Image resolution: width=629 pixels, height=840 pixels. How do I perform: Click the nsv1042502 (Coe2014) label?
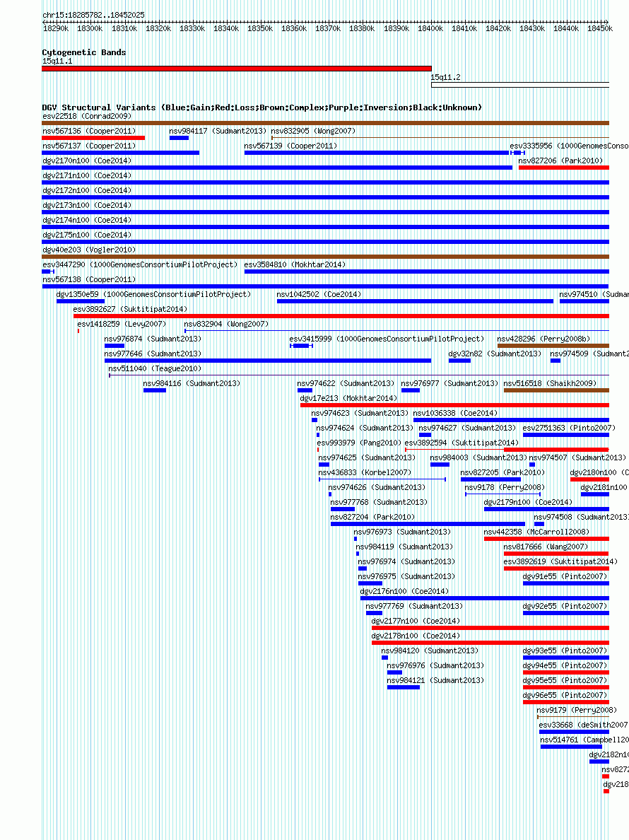319,295
